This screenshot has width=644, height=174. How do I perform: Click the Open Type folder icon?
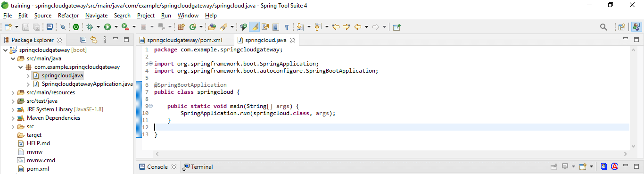coord(212,27)
